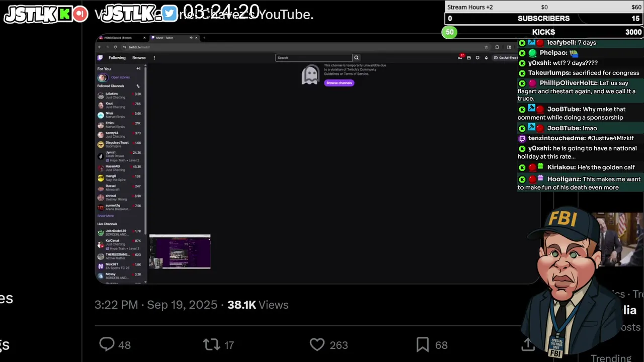Open the Following menu on Twitch
The width and height of the screenshot is (644, 362).
click(117, 58)
